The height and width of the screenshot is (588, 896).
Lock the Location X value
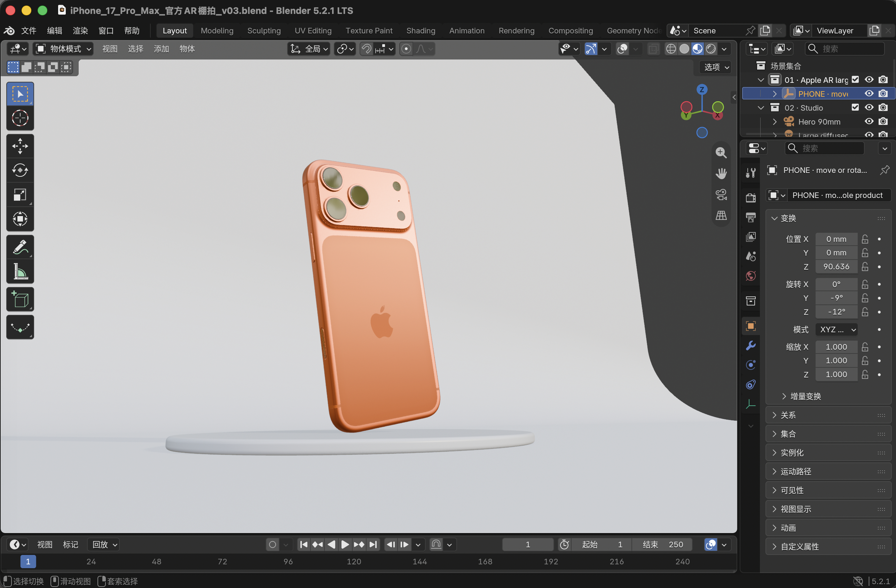click(865, 239)
